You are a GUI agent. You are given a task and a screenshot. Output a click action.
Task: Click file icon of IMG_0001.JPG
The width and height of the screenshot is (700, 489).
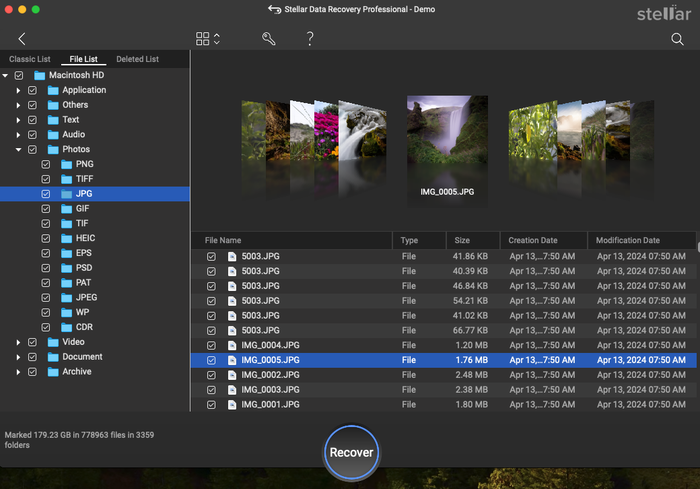tap(232, 405)
